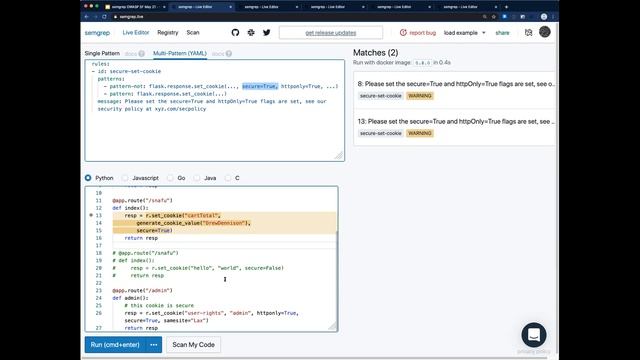The height and width of the screenshot is (360, 640).
Task: Click get release updates link
Action: click(331, 33)
